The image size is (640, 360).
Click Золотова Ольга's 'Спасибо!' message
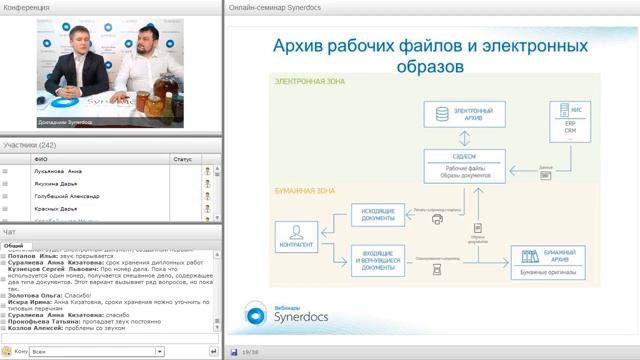[x=49, y=296]
